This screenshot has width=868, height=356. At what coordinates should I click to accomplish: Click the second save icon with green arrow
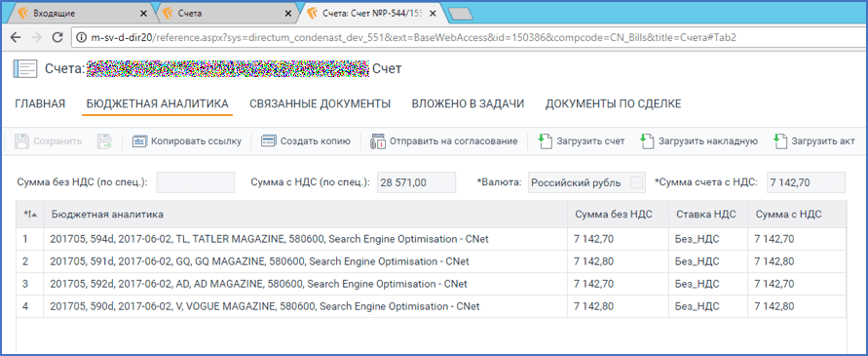pos(104,141)
